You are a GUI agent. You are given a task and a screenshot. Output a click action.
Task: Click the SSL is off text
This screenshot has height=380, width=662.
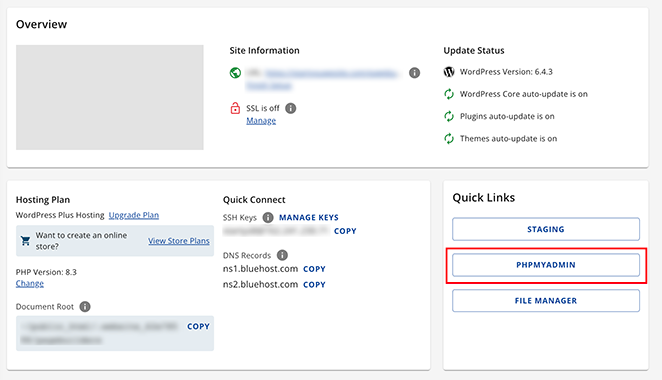(263, 109)
